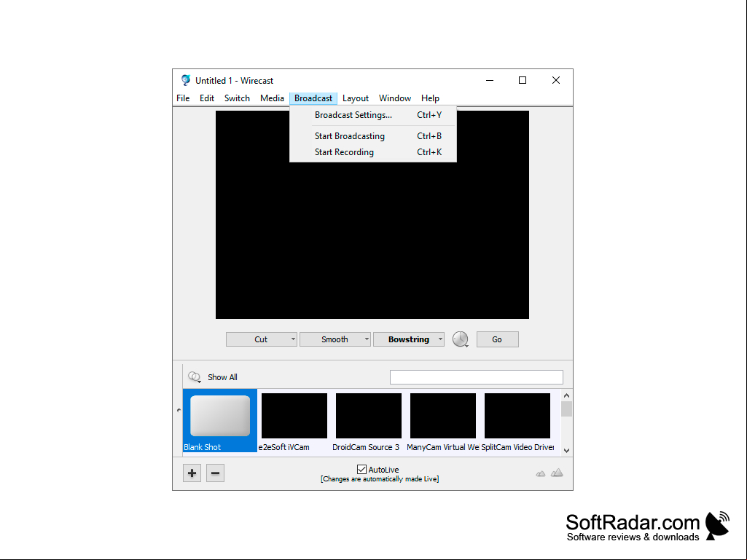Click the Show All label

tap(222, 377)
